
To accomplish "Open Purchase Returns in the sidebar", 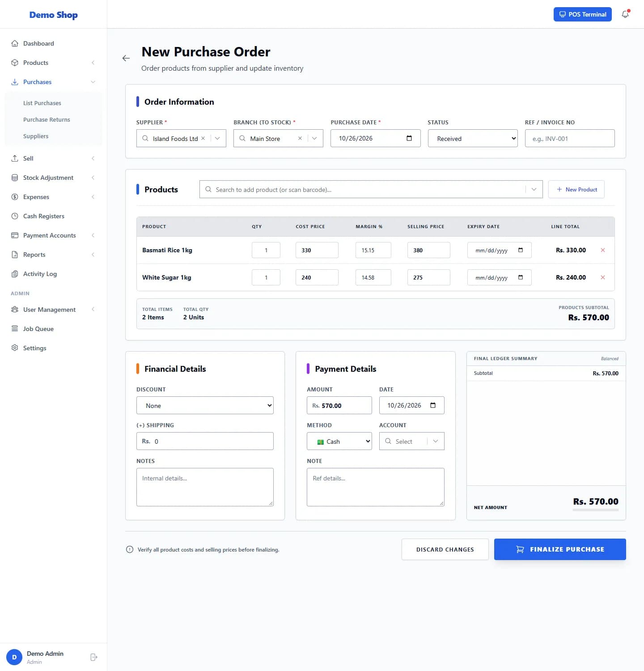I will [x=47, y=119].
